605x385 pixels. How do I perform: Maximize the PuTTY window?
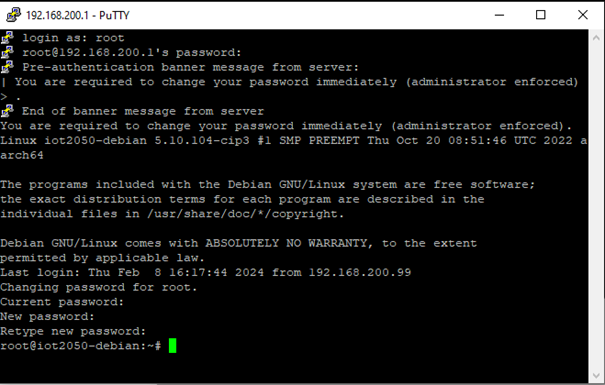[x=541, y=15]
